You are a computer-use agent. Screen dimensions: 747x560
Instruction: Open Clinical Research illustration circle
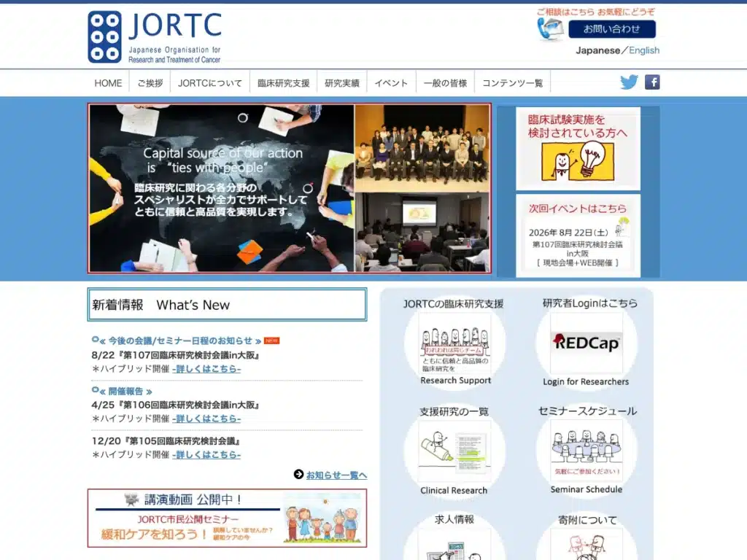455,452
